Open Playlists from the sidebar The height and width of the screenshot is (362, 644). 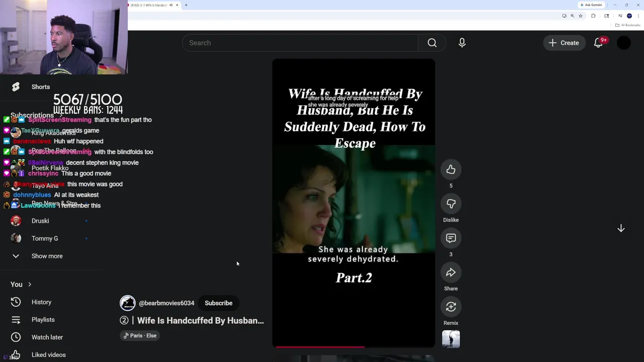click(43, 320)
